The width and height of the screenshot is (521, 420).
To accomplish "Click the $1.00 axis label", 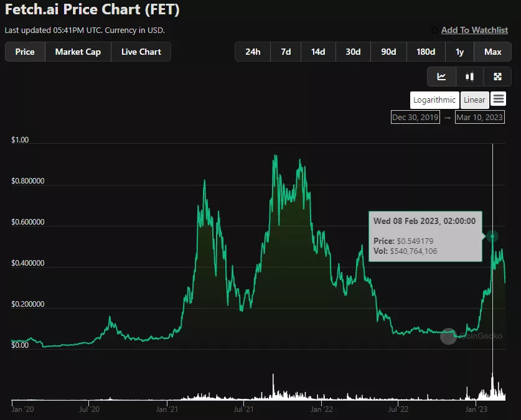I will coord(20,140).
